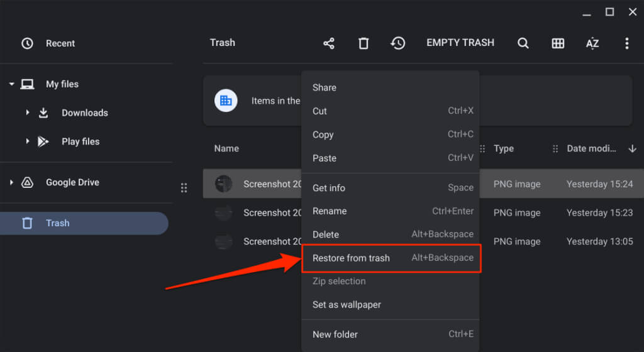
Task: Switch to thumbnail grid view
Action: click(558, 43)
